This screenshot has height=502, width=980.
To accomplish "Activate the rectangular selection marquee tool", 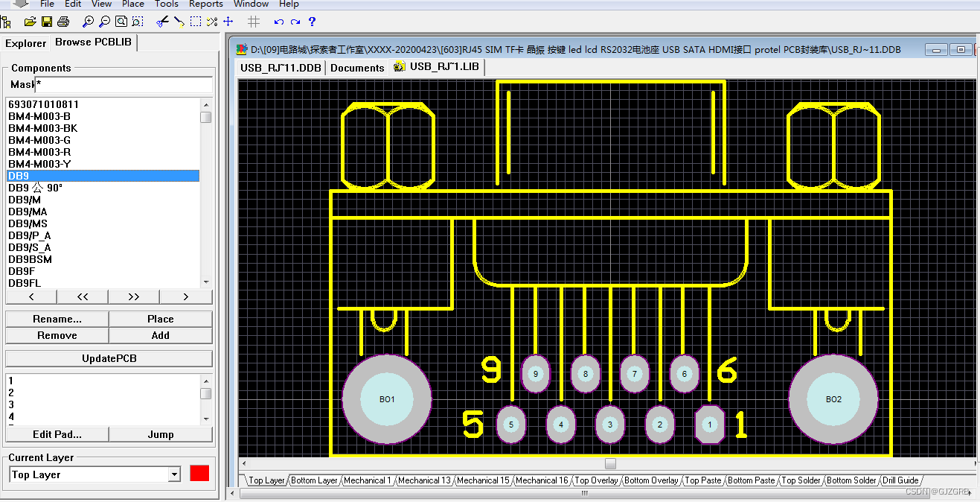I will click(x=196, y=22).
